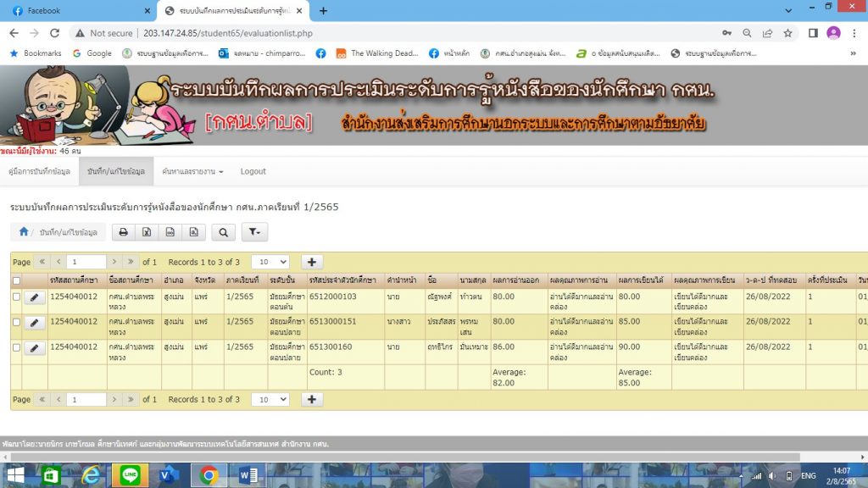Focus the address bar URL evaluationlist.php
Screen dimensions: 868x488
click(228, 33)
